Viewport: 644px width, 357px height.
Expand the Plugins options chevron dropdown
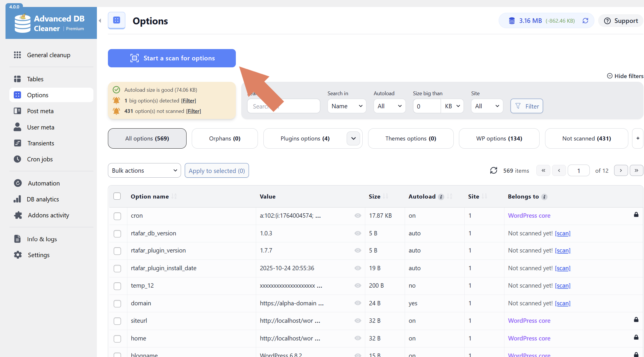[x=353, y=138]
